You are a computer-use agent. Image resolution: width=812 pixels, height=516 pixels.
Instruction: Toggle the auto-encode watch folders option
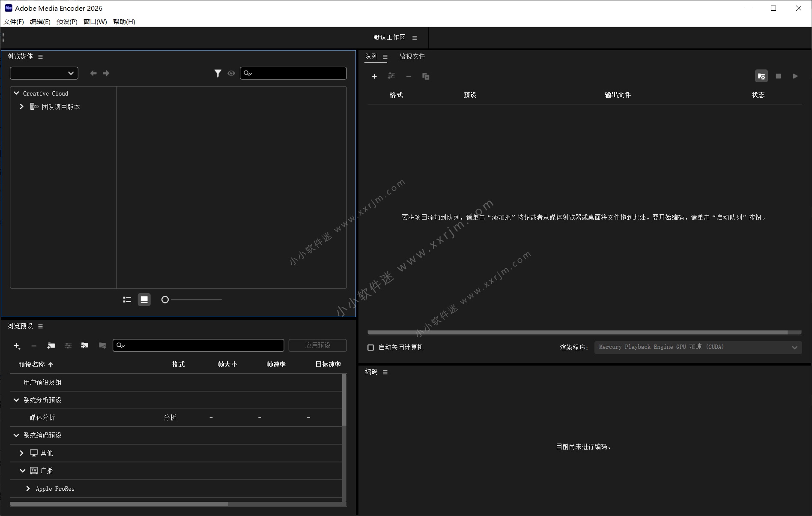click(x=762, y=76)
